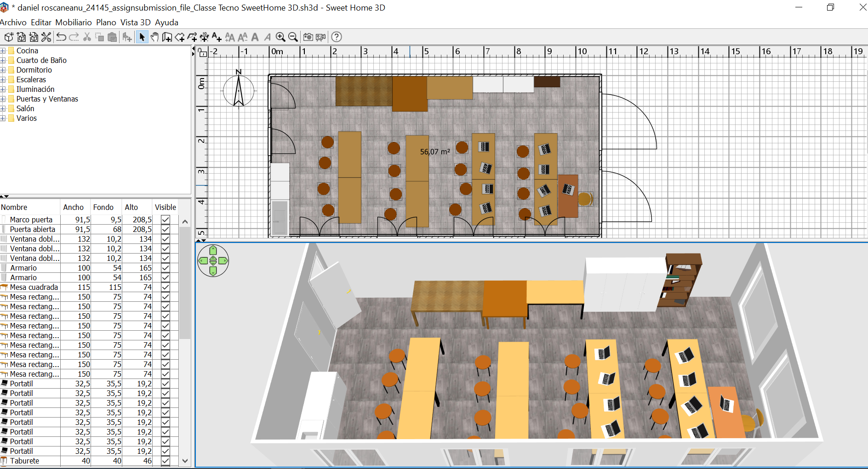Open the Mobiliario menu
868x469 pixels.
click(x=74, y=23)
